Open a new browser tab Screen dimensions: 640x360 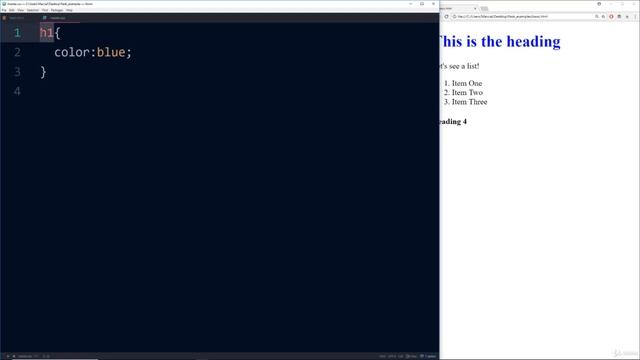(484, 9)
